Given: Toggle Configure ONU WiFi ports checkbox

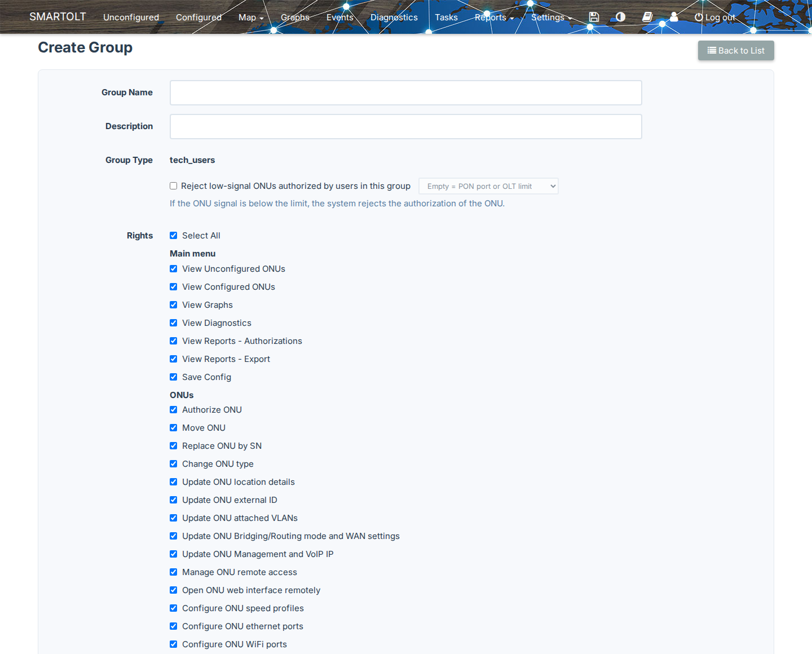Looking at the screenshot, I should pyautogui.click(x=174, y=644).
